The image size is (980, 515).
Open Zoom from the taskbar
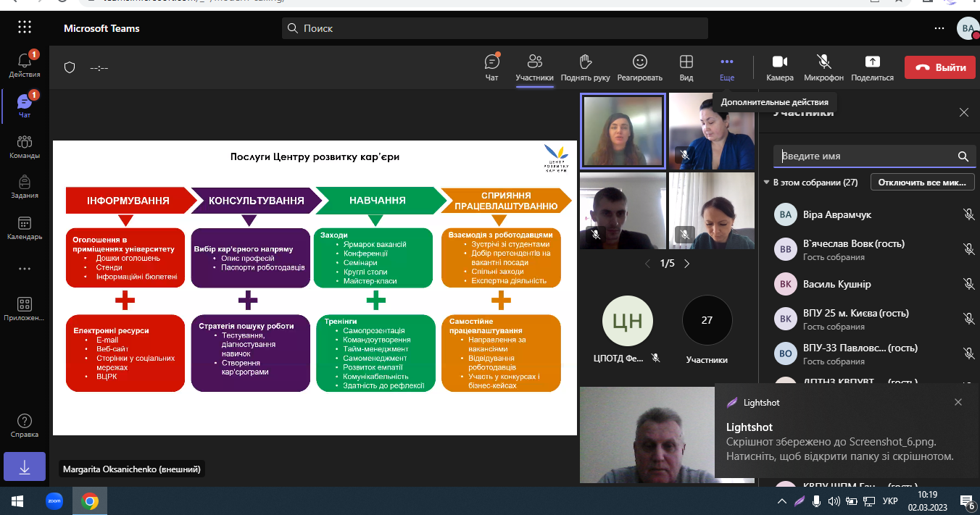54,501
